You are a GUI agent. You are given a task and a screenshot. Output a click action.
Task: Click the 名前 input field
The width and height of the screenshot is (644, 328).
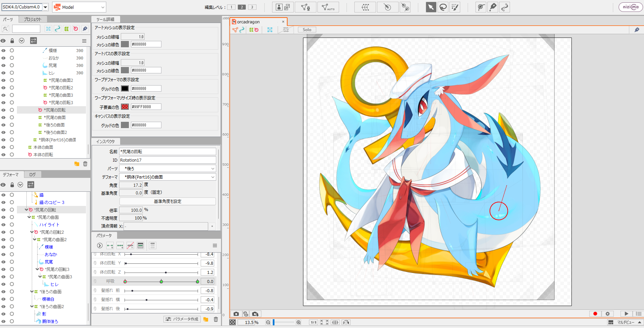[168, 151]
